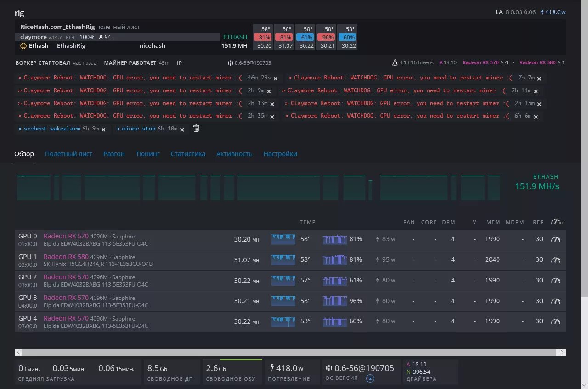The height and width of the screenshot is (389, 588).
Task: Open NiceHash.com_EthashRig flight sheet name
Action: 57,27
